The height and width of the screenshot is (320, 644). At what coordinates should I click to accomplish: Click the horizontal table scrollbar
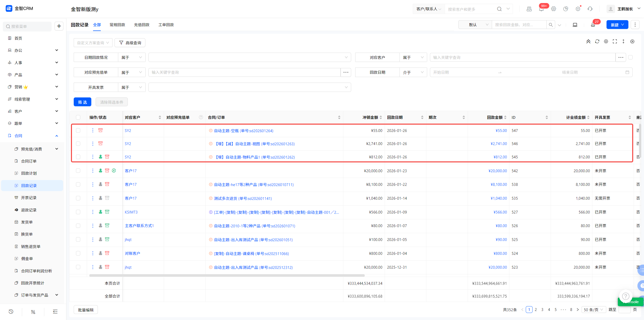226,275
